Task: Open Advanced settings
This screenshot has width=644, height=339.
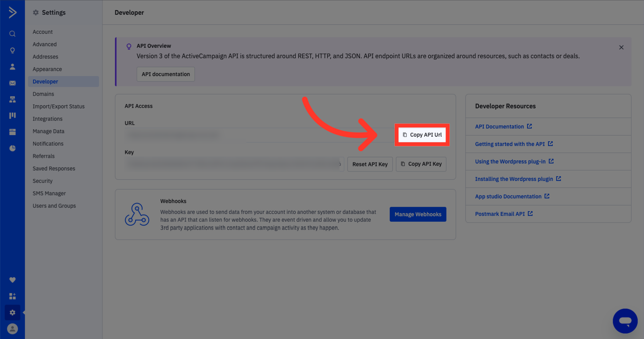Action: tap(45, 44)
